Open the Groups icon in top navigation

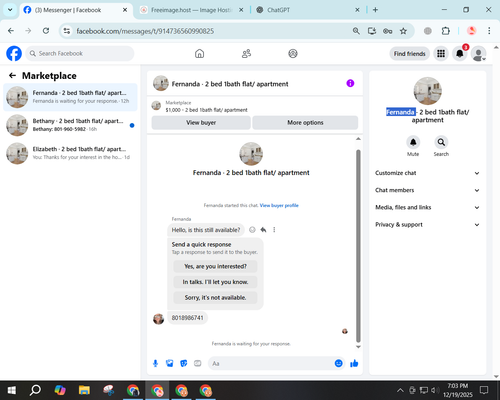pyautogui.click(x=293, y=53)
